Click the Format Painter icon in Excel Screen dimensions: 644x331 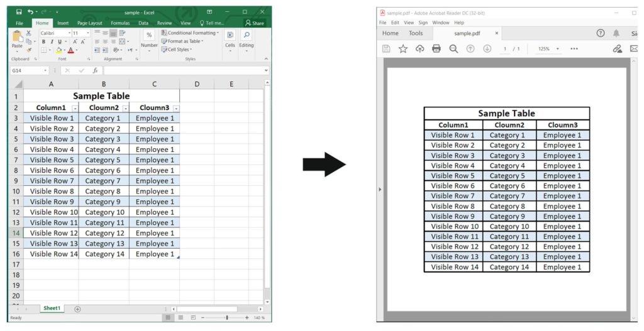click(x=28, y=50)
